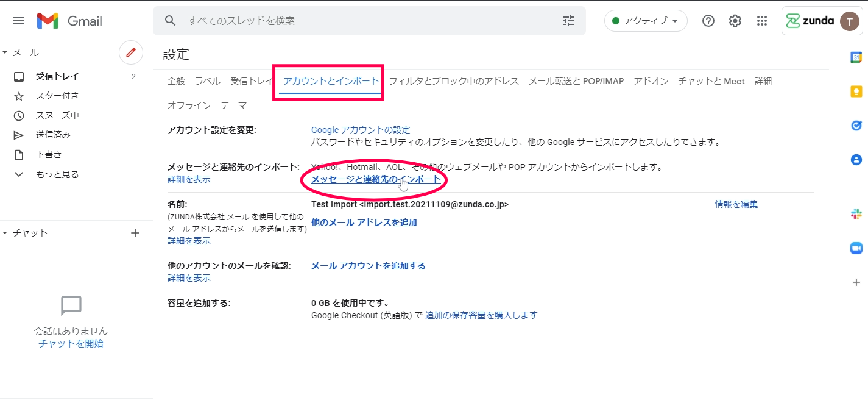Click the Google アカウントの設定 link
868x403 pixels.
361,130
